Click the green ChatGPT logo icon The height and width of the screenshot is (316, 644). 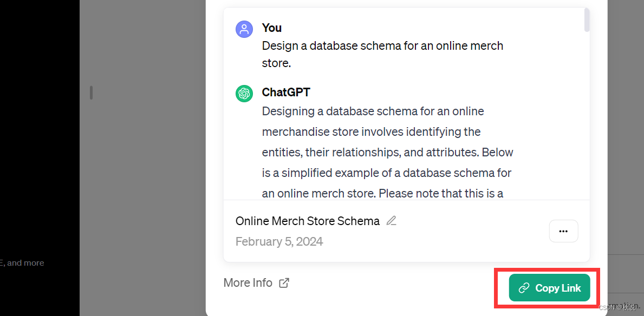(244, 94)
